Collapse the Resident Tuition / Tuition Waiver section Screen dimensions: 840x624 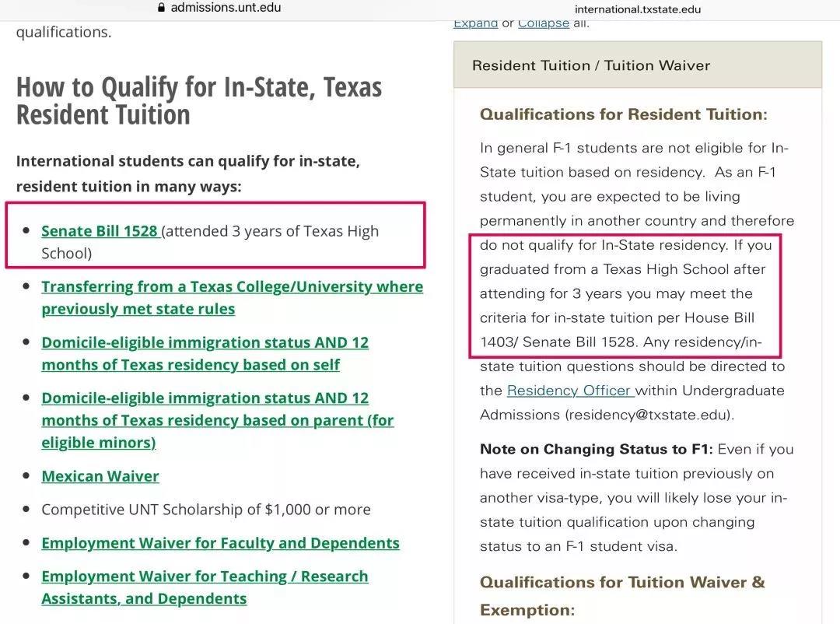[638, 65]
